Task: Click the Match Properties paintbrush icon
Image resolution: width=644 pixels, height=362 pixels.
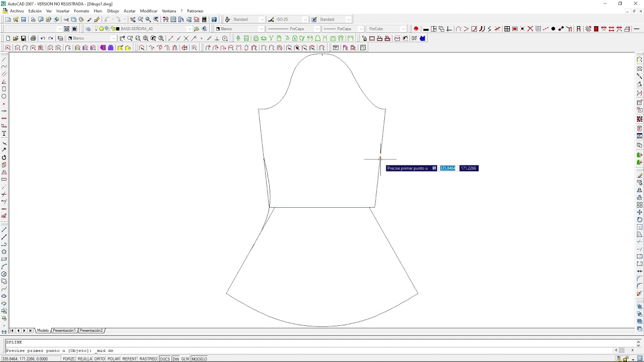Action: coord(89,20)
